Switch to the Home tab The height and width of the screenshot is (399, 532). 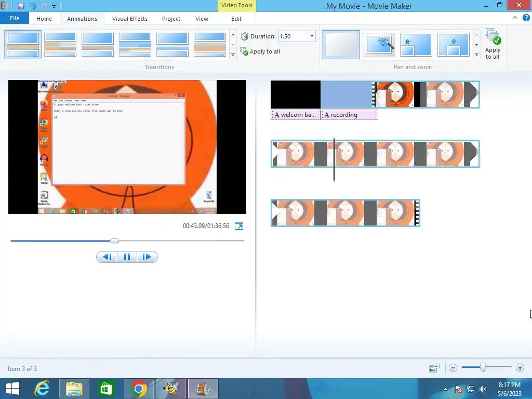click(44, 19)
